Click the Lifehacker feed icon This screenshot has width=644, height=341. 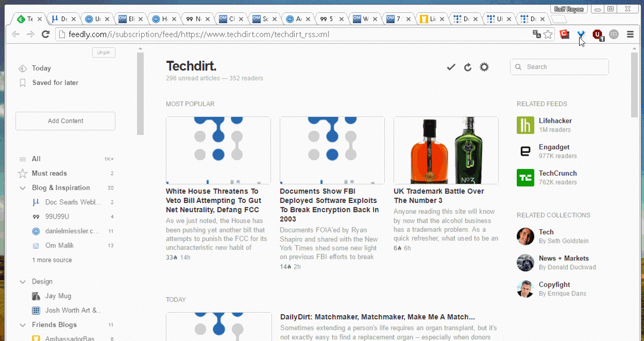tap(525, 125)
